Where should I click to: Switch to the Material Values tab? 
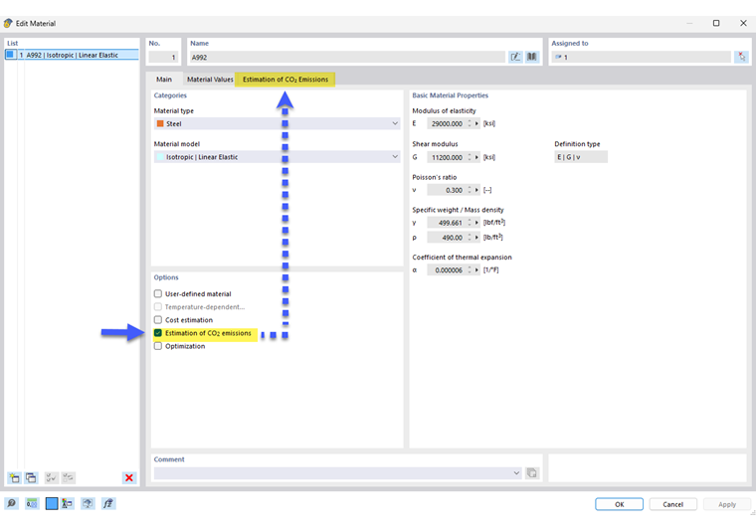210,79
